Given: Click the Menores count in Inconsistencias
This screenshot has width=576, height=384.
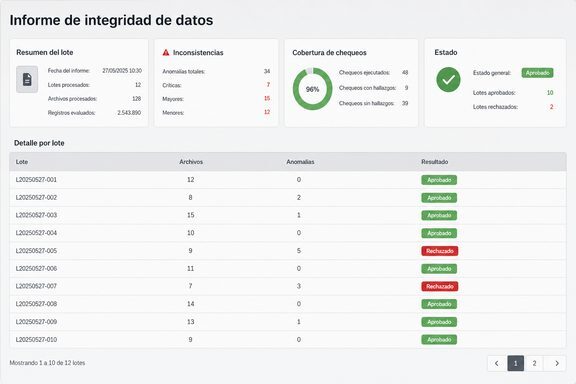Looking at the screenshot, I should (267, 112).
